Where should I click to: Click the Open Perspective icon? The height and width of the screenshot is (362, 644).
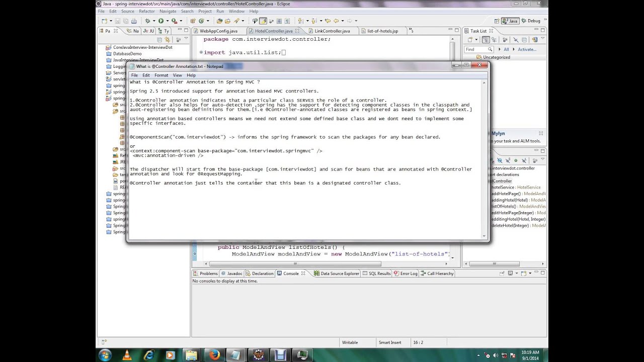(498, 21)
